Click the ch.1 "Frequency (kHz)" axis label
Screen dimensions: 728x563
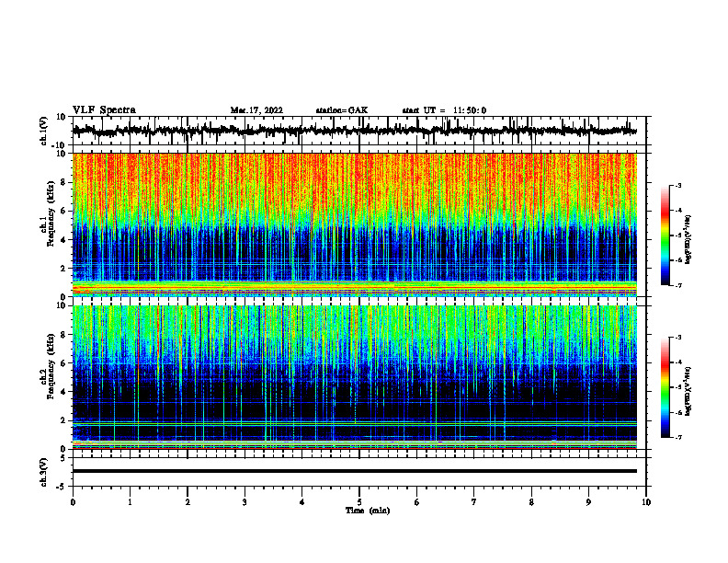point(51,213)
